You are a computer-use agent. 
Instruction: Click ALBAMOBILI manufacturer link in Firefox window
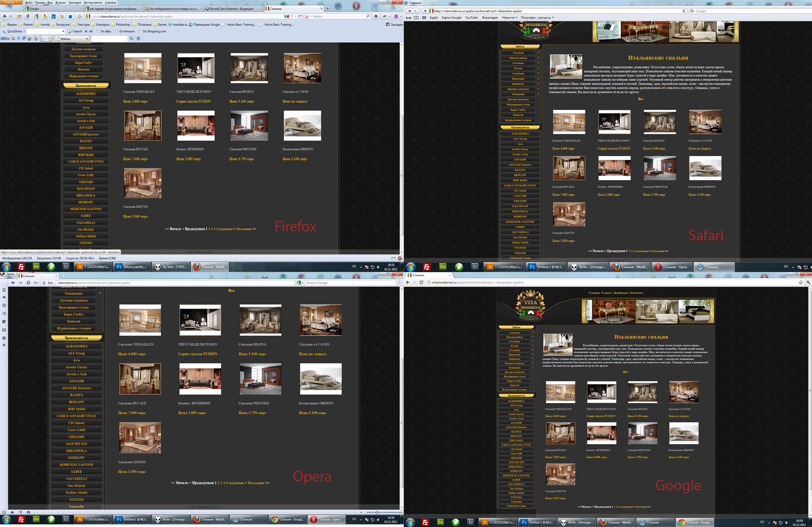tap(86, 94)
